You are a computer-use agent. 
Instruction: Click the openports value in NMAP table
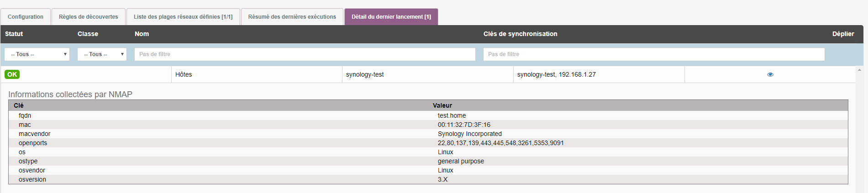point(500,143)
